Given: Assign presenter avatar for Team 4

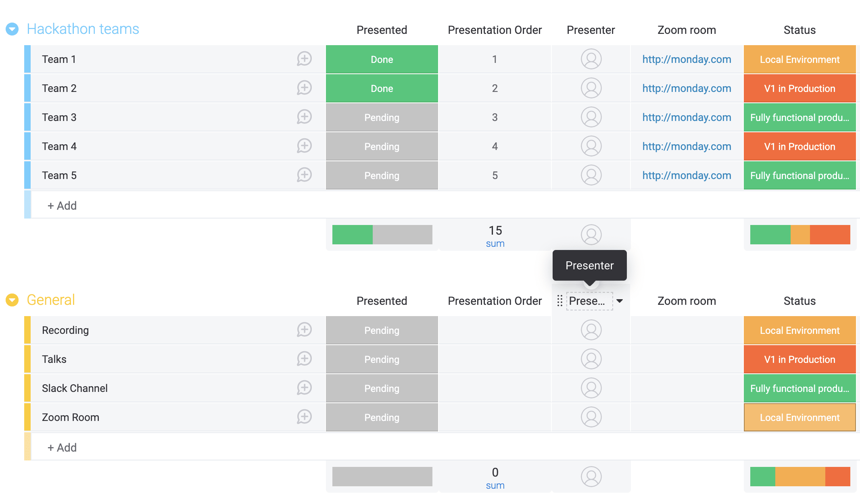Looking at the screenshot, I should (591, 146).
